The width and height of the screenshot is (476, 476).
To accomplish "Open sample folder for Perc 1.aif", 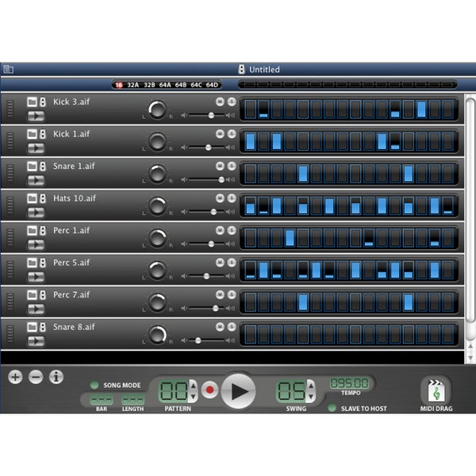I will 32,230.
